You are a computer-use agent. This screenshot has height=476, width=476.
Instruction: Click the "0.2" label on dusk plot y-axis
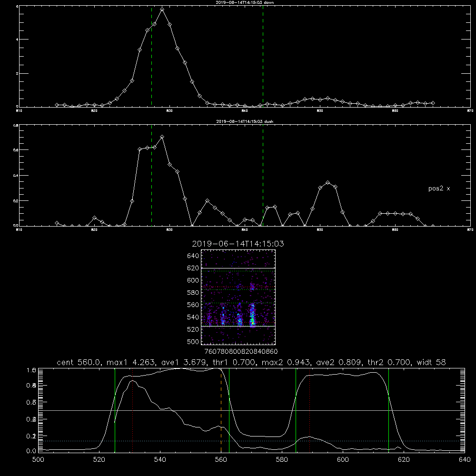[16, 201]
